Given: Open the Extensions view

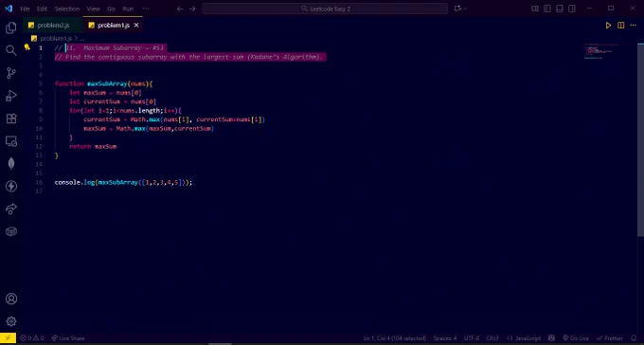Looking at the screenshot, I should pyautogui.click(x=11, y=118).
